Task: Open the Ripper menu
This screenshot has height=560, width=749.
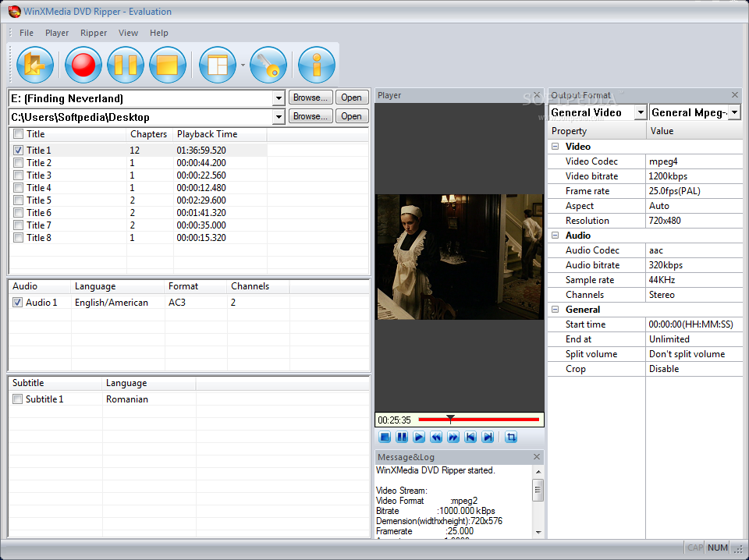Action: click(94, 33)
